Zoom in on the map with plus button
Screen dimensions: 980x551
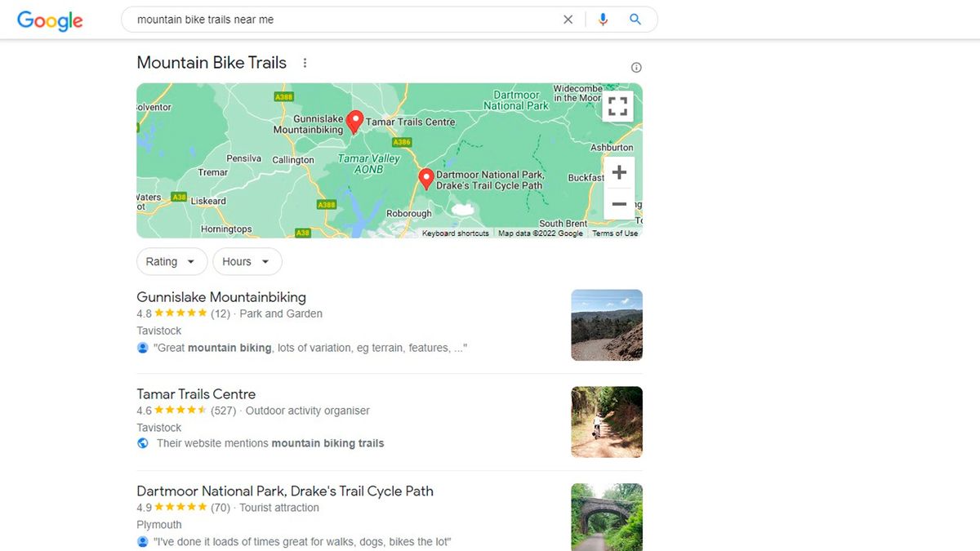point(619,171)
